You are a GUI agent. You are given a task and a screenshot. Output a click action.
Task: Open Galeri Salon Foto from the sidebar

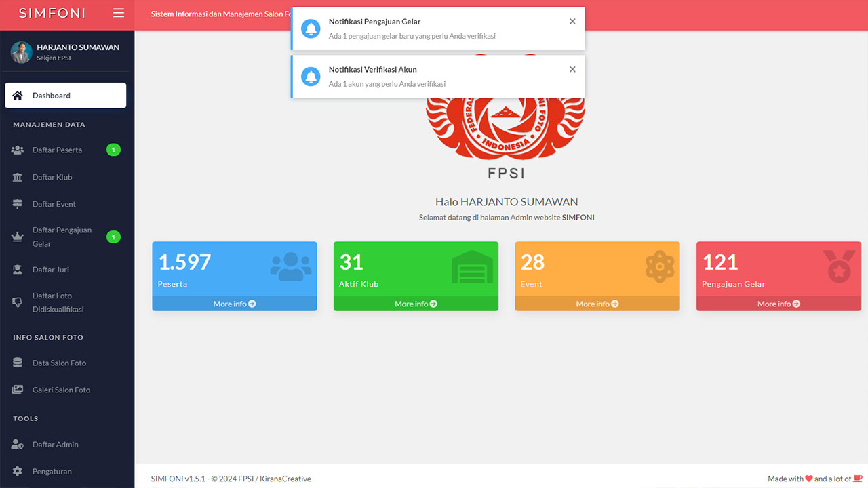click(61, 390)
